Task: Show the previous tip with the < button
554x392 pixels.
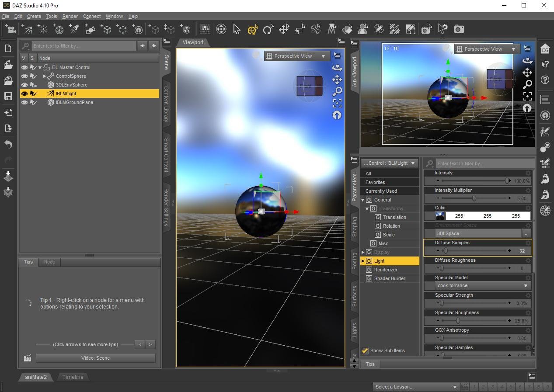Action: (x=140, y=344)
